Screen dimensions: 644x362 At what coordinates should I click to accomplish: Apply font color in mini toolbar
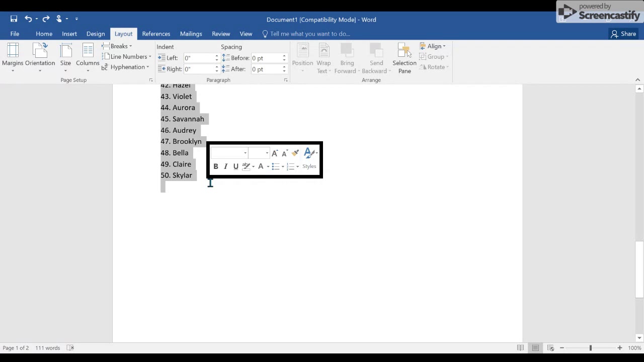pyautogui.click(x=261, y=166)
